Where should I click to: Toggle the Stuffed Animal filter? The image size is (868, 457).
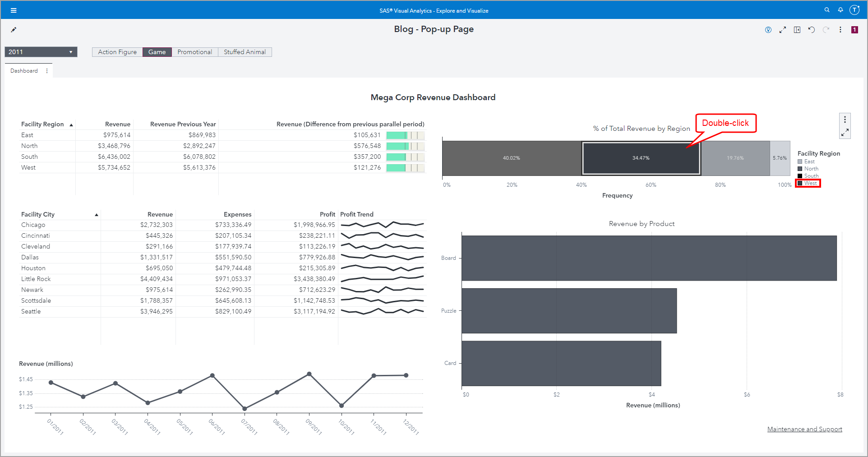pyautogui.click(x=245, y=52)
